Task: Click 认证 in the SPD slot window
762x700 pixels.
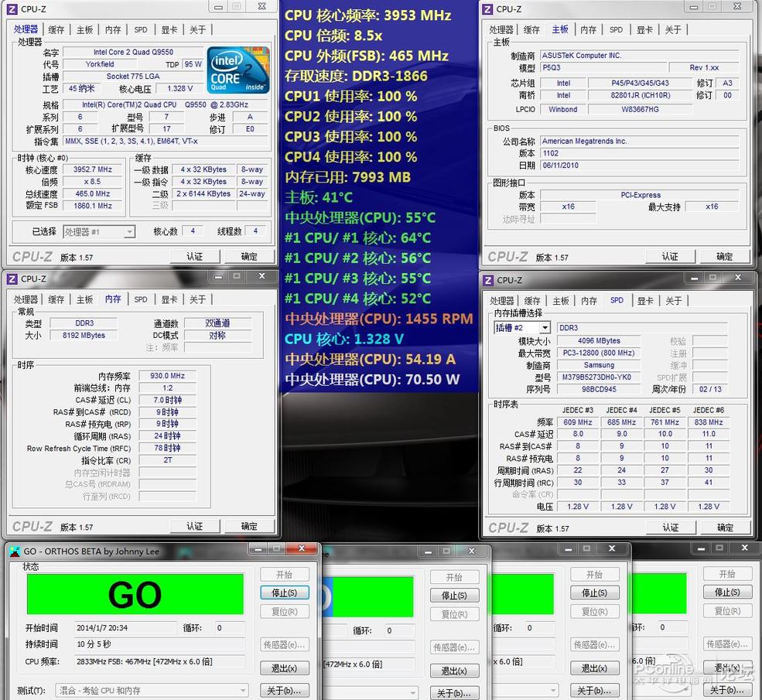Action: click(x=671, y=528)
